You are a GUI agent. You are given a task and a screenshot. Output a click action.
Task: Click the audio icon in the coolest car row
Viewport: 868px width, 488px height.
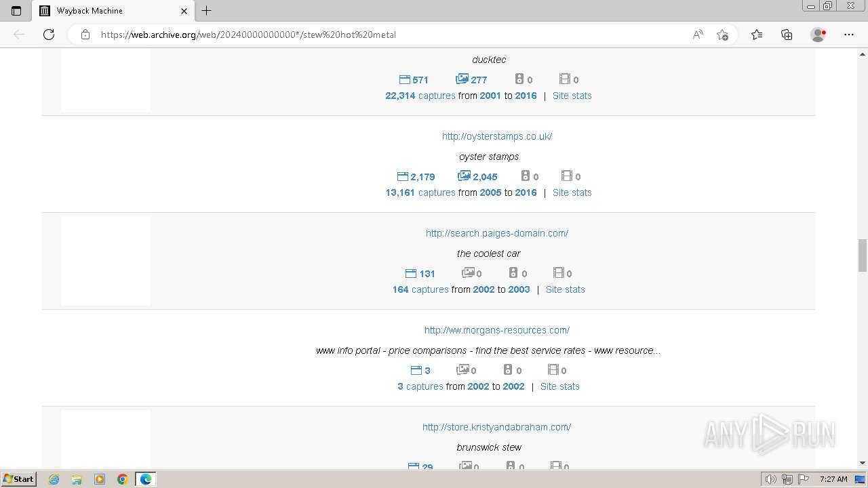point(514,272)
